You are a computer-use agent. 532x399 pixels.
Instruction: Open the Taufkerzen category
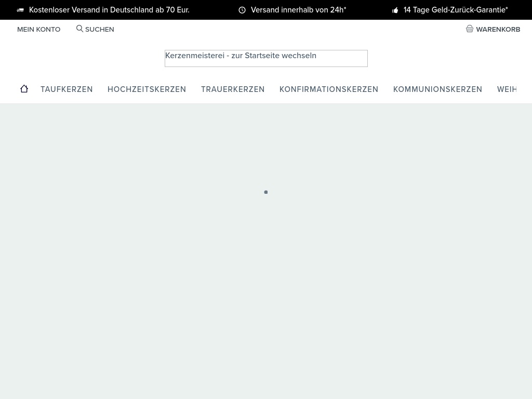pyautogui.click(x=66, y=89)
